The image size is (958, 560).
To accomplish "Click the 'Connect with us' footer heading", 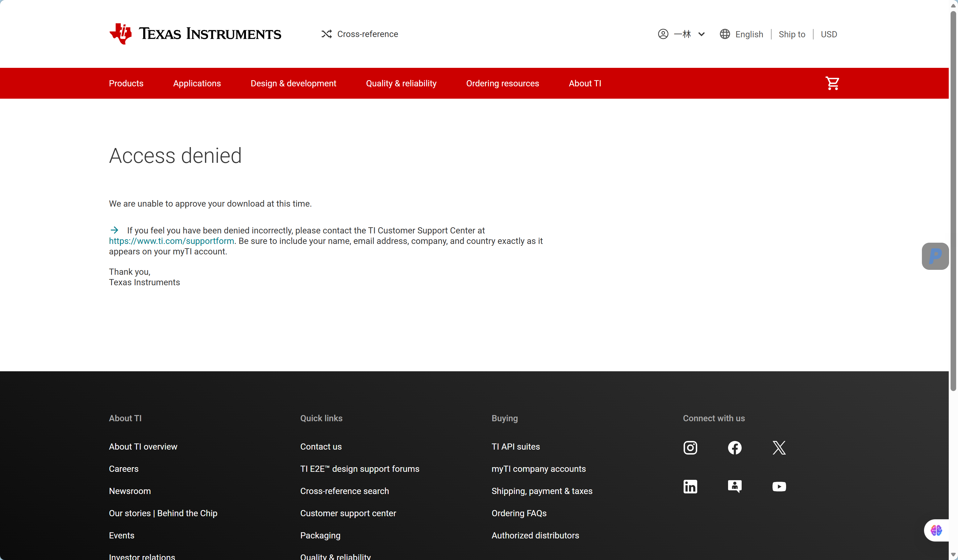I will (x=714, y=418).
